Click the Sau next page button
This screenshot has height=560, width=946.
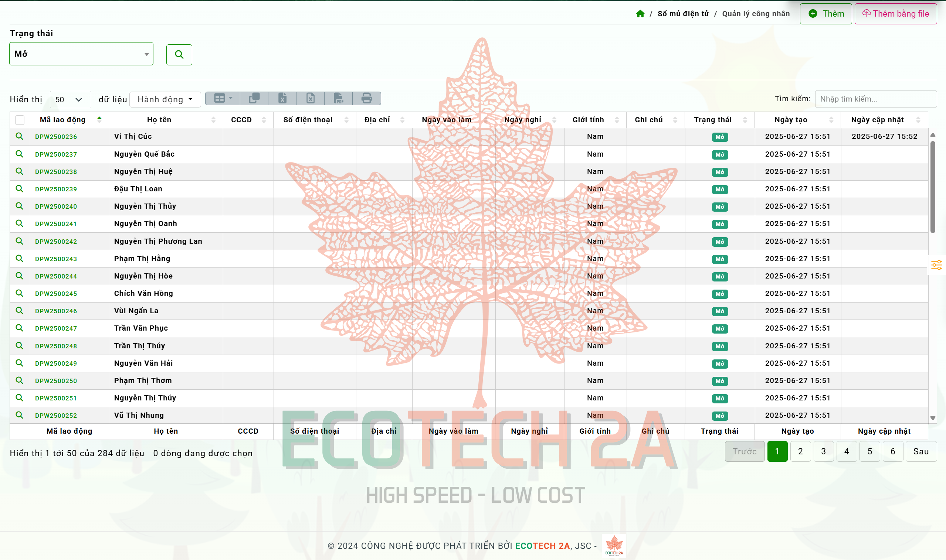[921, 452]
